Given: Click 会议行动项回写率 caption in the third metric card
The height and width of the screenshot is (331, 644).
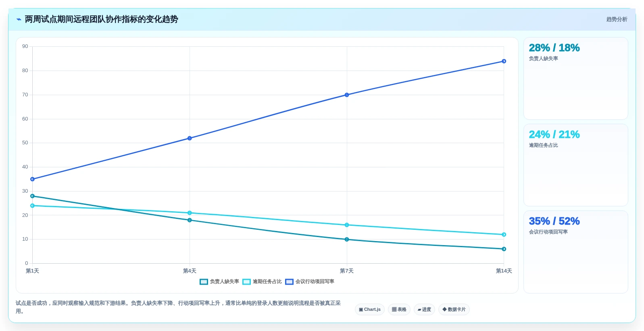Looking at the screenshot, I should coord(548,232).
